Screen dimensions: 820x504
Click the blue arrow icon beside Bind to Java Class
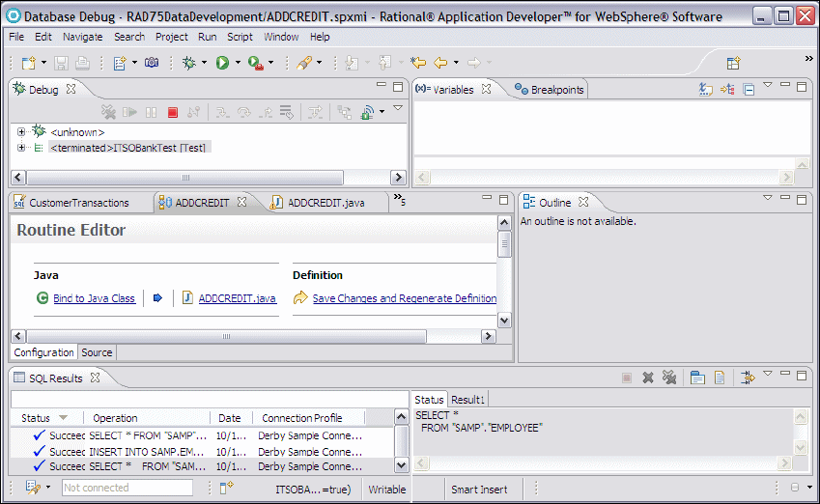click(x=158, y=298)
